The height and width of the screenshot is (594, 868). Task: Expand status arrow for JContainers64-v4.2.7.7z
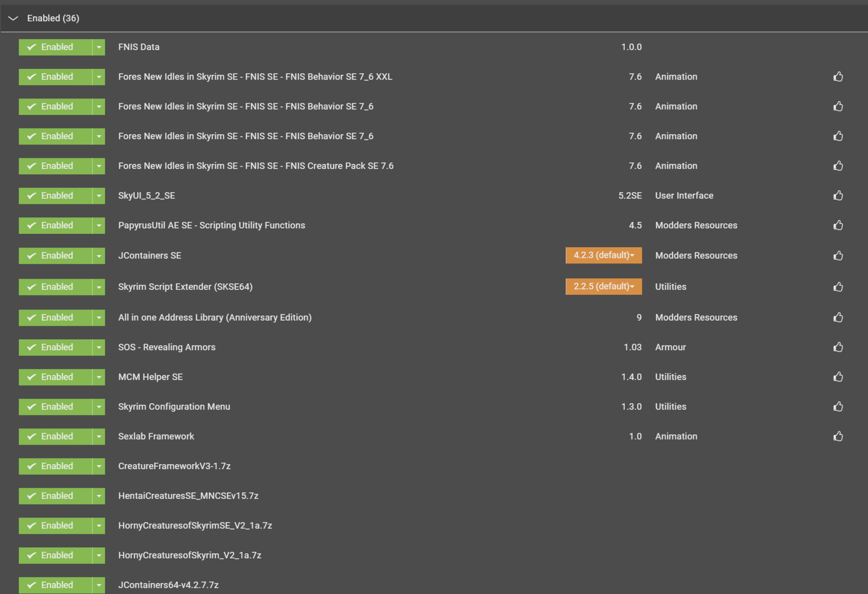pyautogui.click(x=98, y=585)
